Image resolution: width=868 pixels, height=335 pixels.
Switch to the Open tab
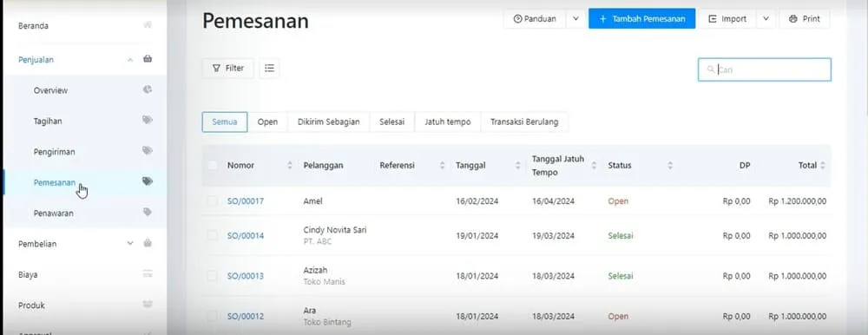click(x=267, y=122)
